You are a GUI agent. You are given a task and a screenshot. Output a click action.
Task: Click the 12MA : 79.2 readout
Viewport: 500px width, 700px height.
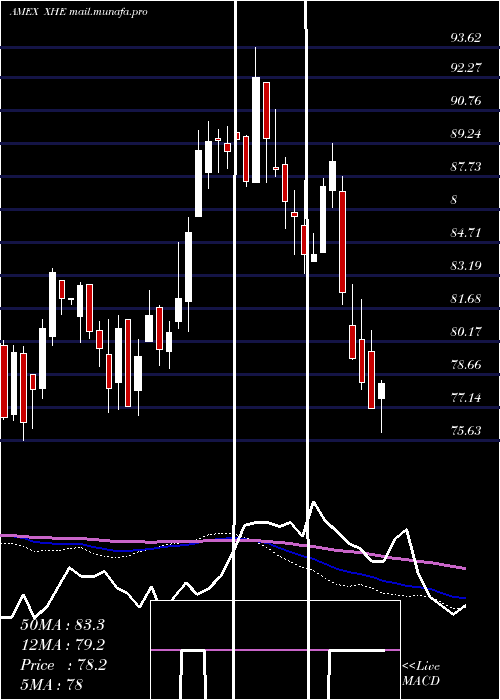(x=62, y=645)
